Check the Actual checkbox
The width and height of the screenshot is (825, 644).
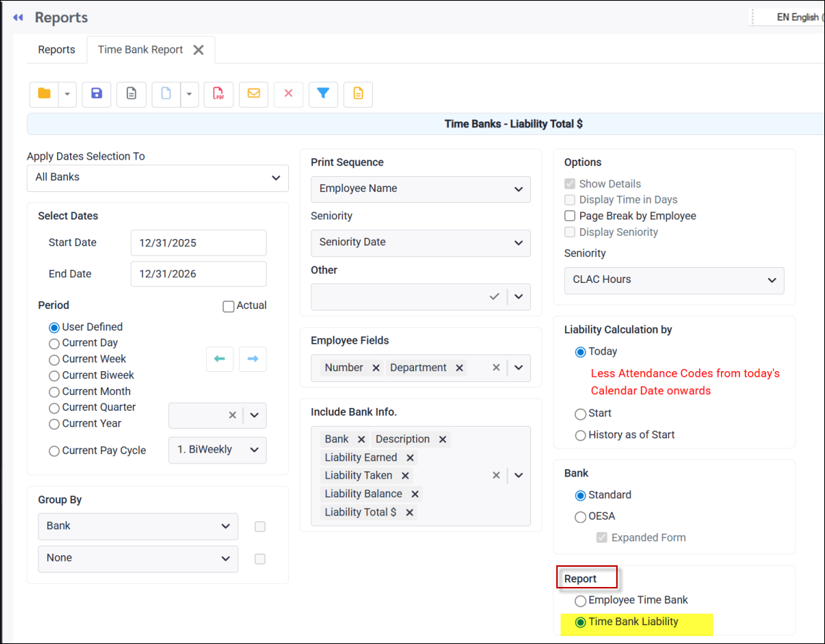228,306
